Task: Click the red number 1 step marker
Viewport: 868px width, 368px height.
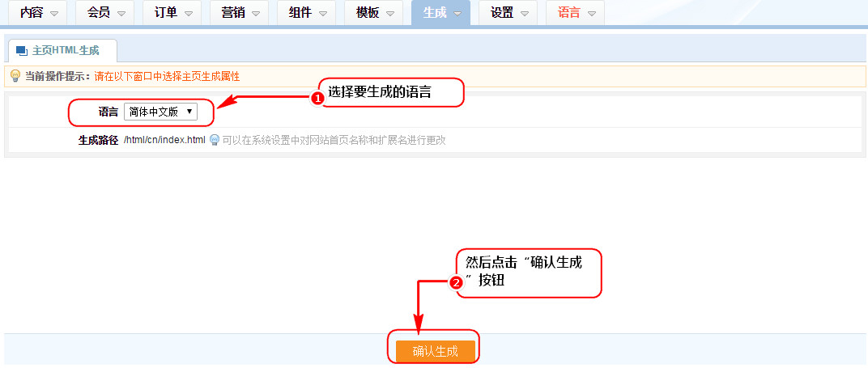Action: click(x=317, y=98)
